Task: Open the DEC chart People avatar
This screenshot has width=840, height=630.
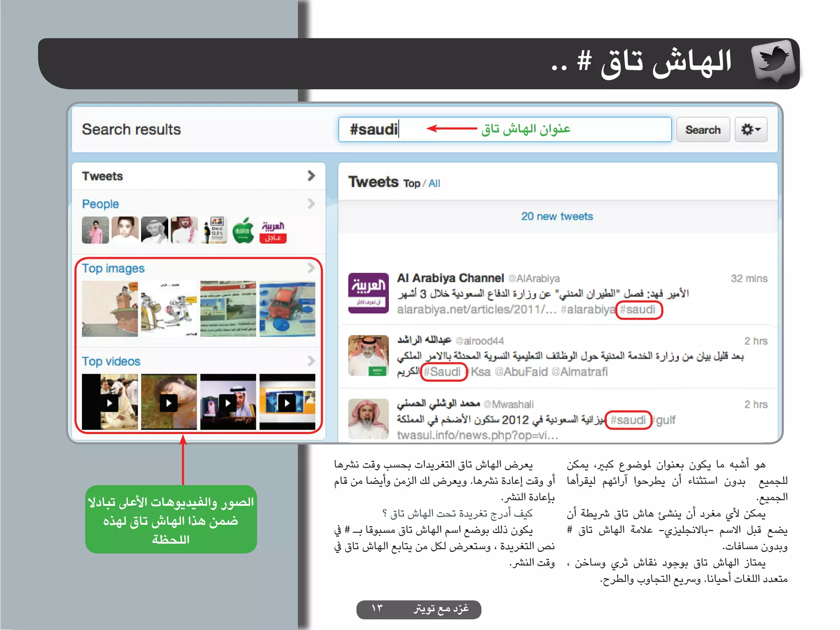Action: (214, 230)
